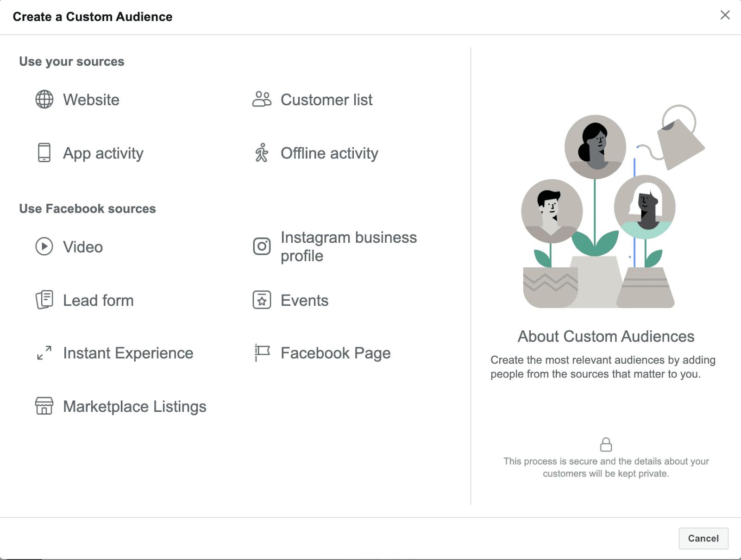Image resolution: width=741 pixels, height=560 pixels.
Task: Click the Video play icon
Action: 44,246
